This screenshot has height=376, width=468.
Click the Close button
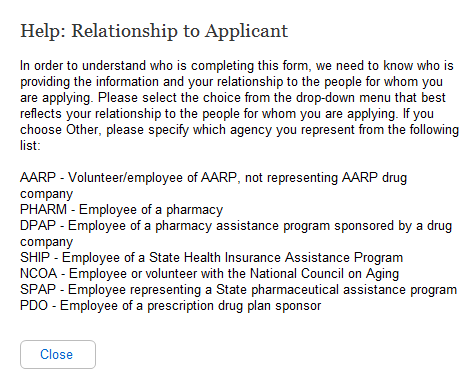coord(58,354)
